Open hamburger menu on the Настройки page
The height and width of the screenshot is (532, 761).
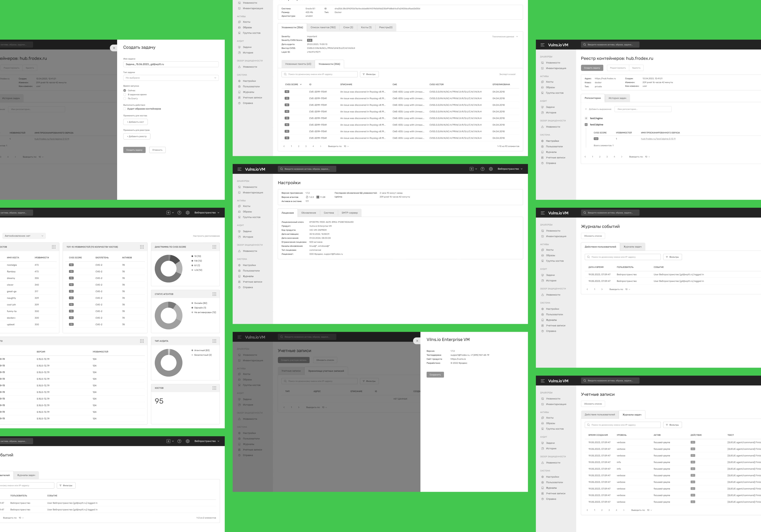click(239, 169)
